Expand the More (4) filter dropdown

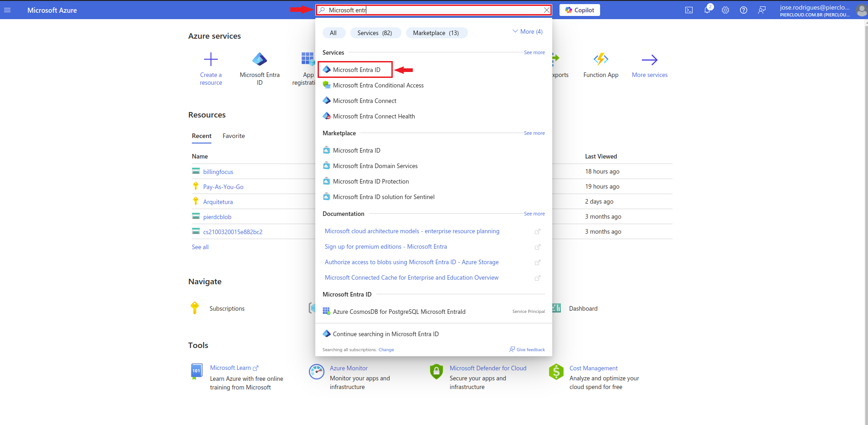click(x=528, y=32)
